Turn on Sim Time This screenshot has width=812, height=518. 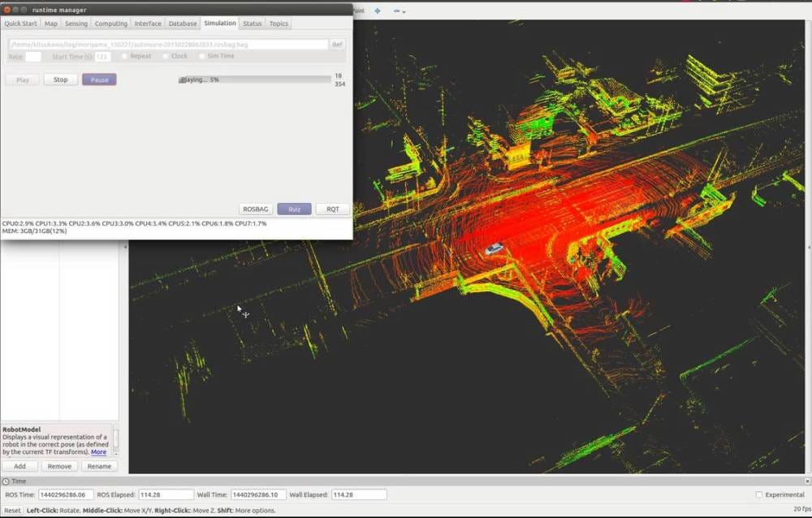point(202,55)
